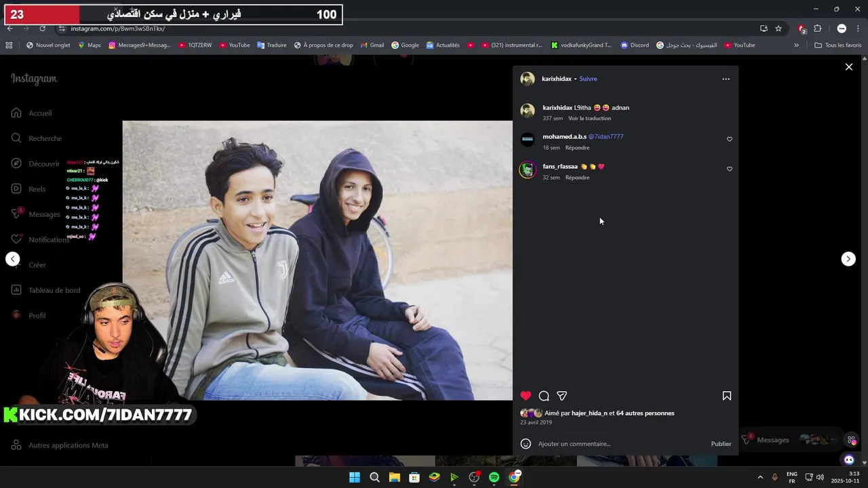Open Windows Start menu
The image size is (868, 488).
[355, 477]
